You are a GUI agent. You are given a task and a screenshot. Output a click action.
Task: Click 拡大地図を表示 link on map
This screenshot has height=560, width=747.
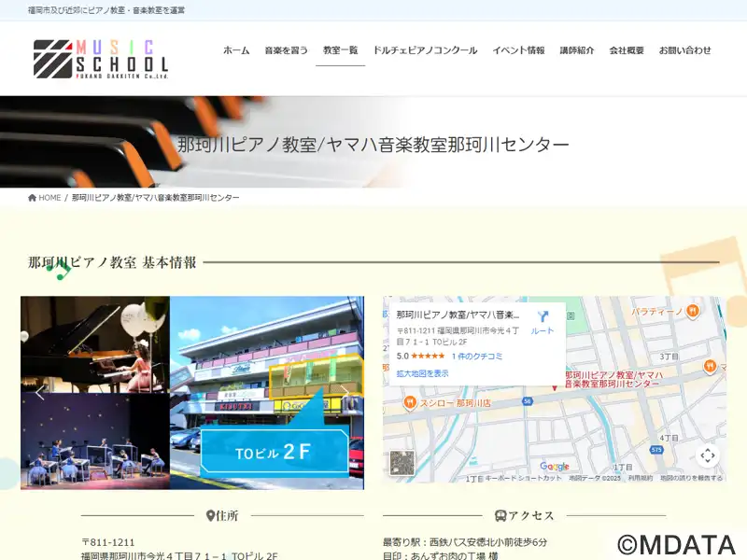[422, 373]
